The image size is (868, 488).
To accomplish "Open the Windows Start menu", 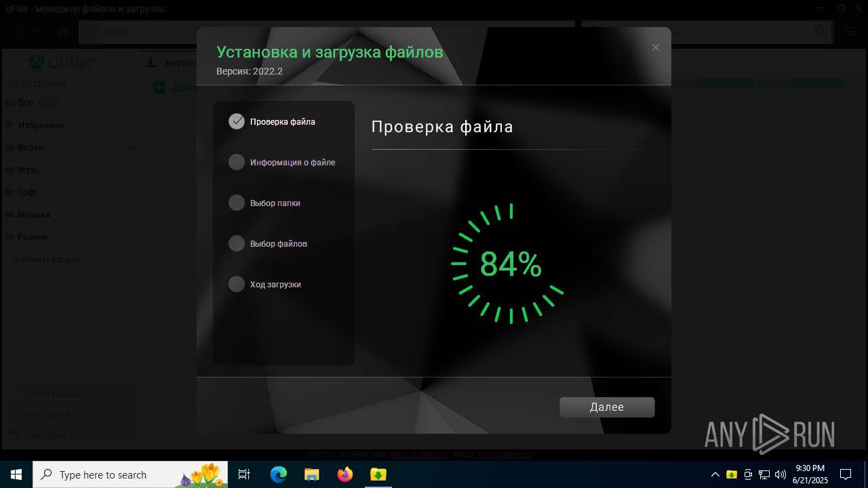I will [x=16, y=474].
